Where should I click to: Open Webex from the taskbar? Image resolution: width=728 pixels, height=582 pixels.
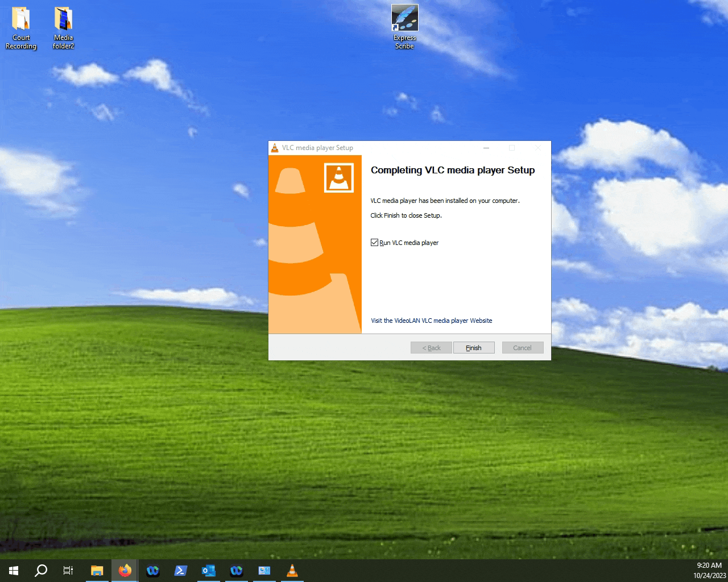pyautogui.click(x=152, y=570)
